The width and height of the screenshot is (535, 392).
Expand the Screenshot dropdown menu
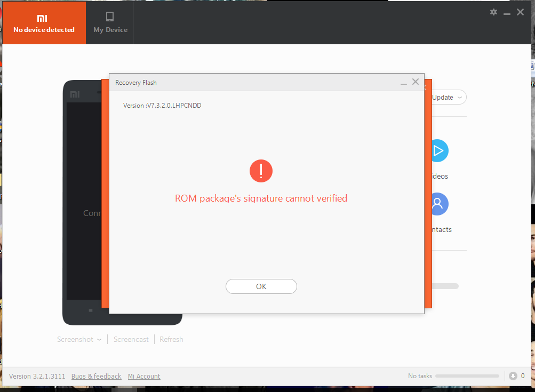click(79, 339)
